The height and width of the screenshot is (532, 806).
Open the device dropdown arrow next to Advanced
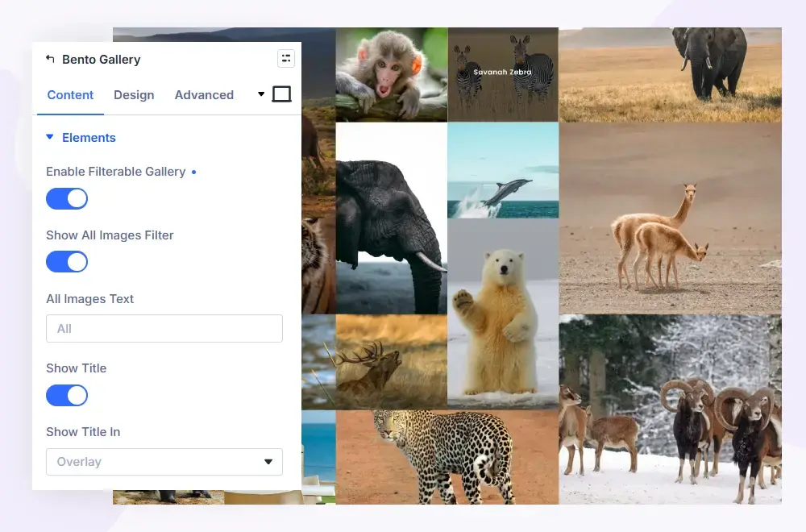click(x=261, y=94)
